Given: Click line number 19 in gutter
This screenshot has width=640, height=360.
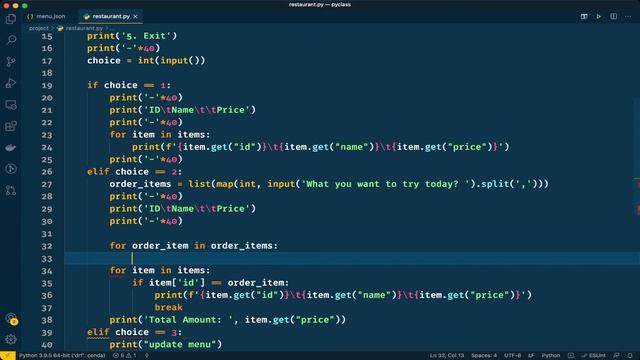Looking at the screenshot, I should [x=47, y=86].
